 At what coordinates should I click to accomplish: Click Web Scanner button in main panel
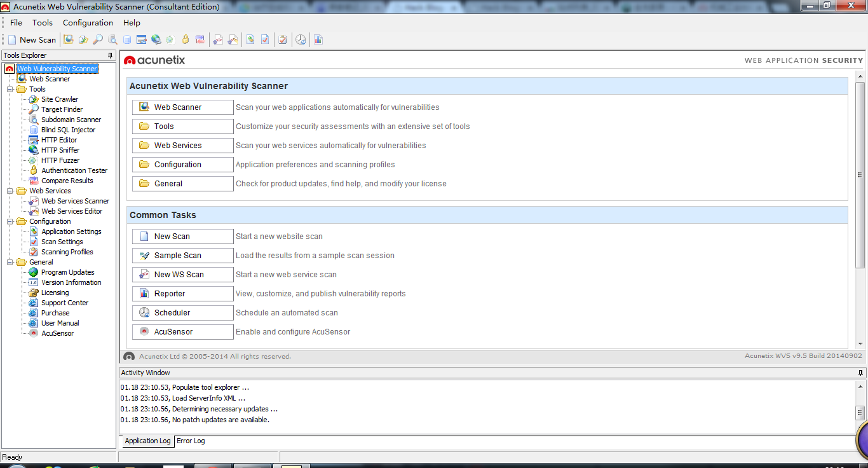point(183,107)
